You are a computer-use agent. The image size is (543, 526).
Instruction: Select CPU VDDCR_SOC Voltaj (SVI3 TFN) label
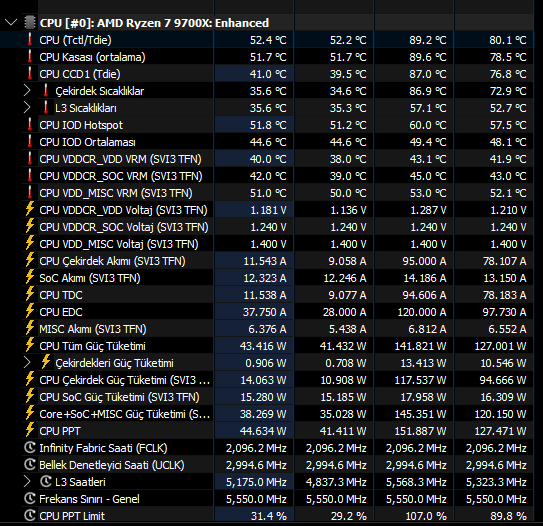124,227
